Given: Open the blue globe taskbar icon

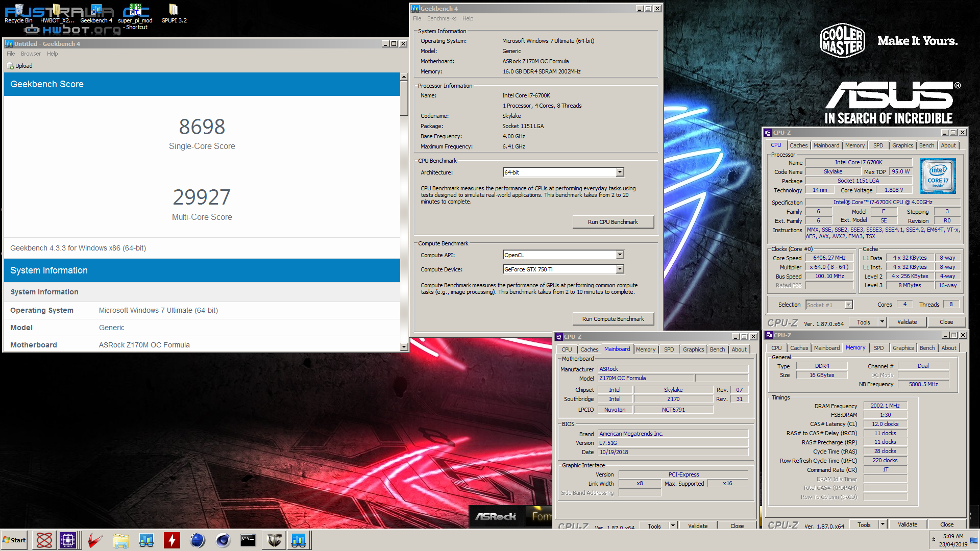Looking at the screenshot, I should coord(198,540).
